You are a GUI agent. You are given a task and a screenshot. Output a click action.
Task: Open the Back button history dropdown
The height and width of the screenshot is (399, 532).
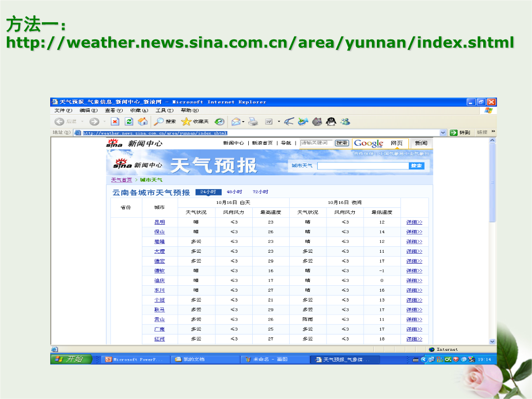coord(82,122)
